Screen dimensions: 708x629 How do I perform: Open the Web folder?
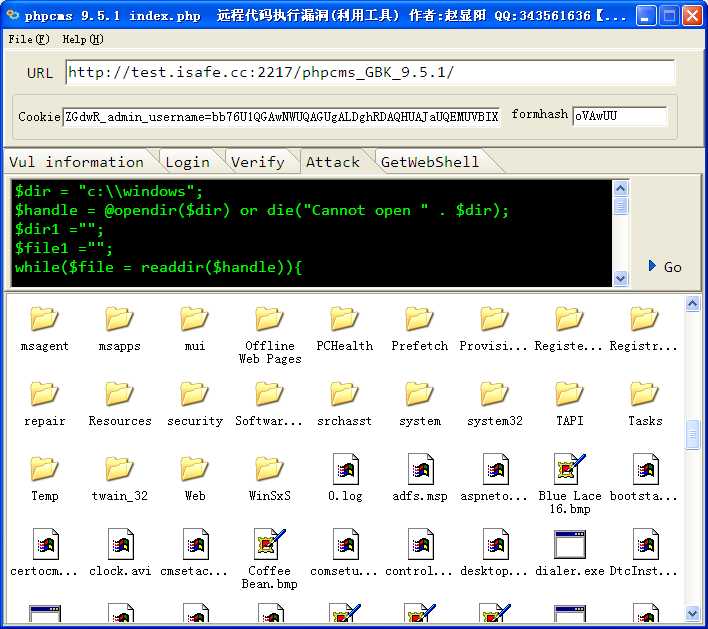coord(194,468)
